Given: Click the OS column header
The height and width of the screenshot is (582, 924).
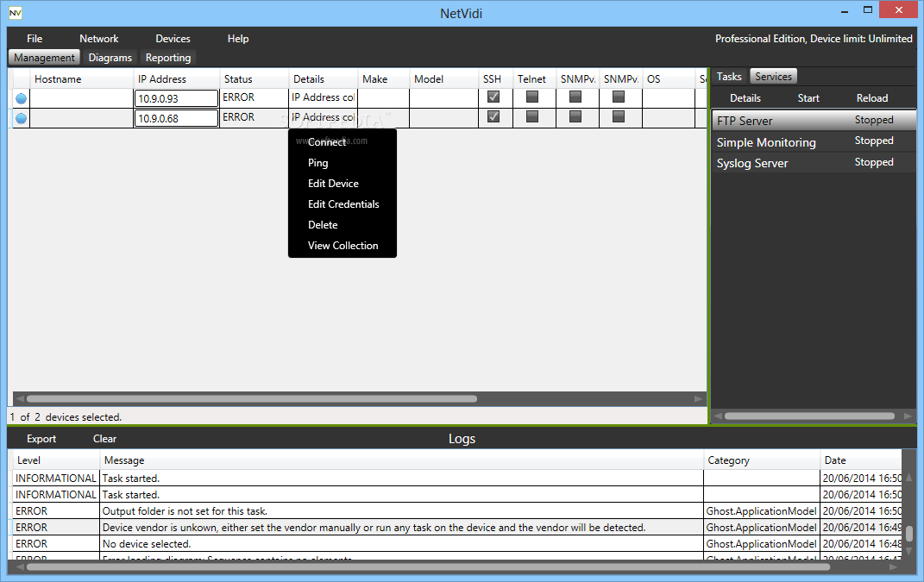Looking at the screenshot, I should click(669, 79).
